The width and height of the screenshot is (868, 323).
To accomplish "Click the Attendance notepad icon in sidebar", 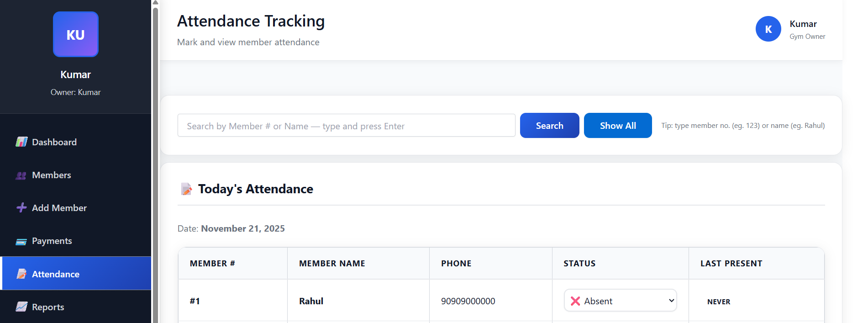I will click(x=21, y=274).
